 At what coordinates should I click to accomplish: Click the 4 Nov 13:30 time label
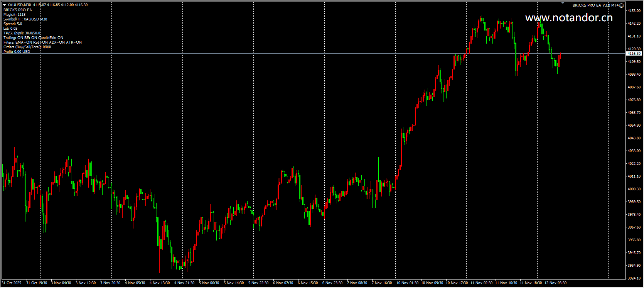tap(160, 283)
